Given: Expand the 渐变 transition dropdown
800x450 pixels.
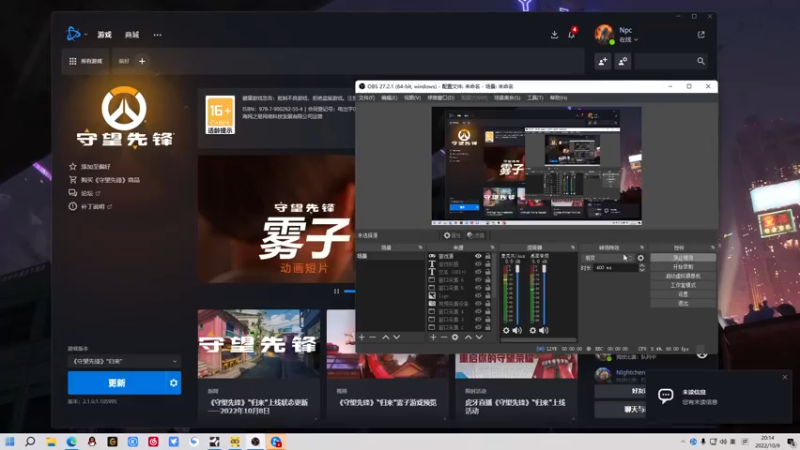Looking at the screenshot, I should point(608,258).
